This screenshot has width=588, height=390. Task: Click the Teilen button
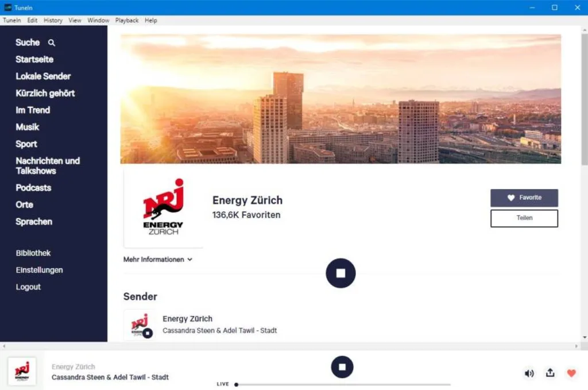click(524, 218)
